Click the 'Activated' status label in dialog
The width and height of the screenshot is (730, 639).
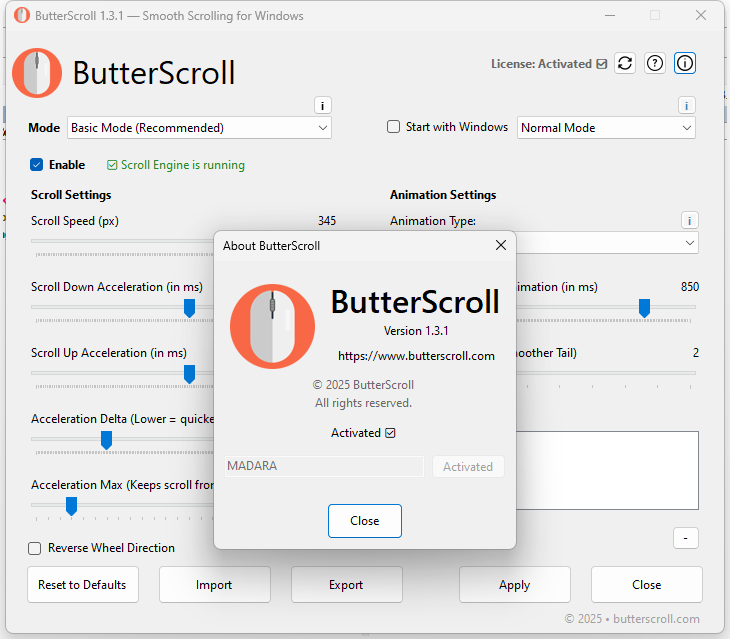point(363,433)
